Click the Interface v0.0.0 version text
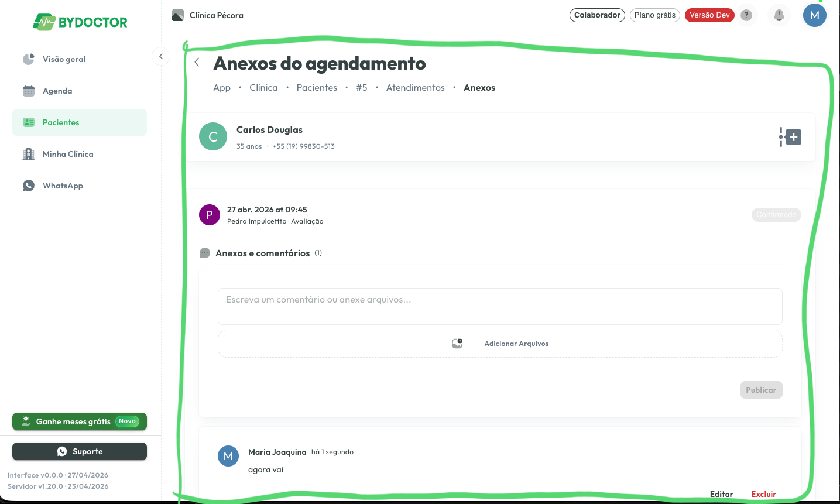The height and width of the screenshot is (504, 840). click(58, 475)
